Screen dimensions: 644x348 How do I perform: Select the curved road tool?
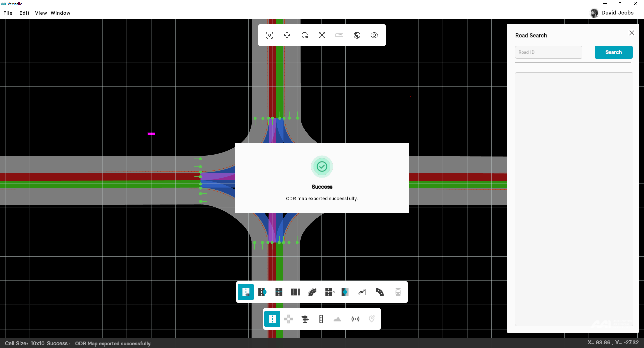coord(312,292)
